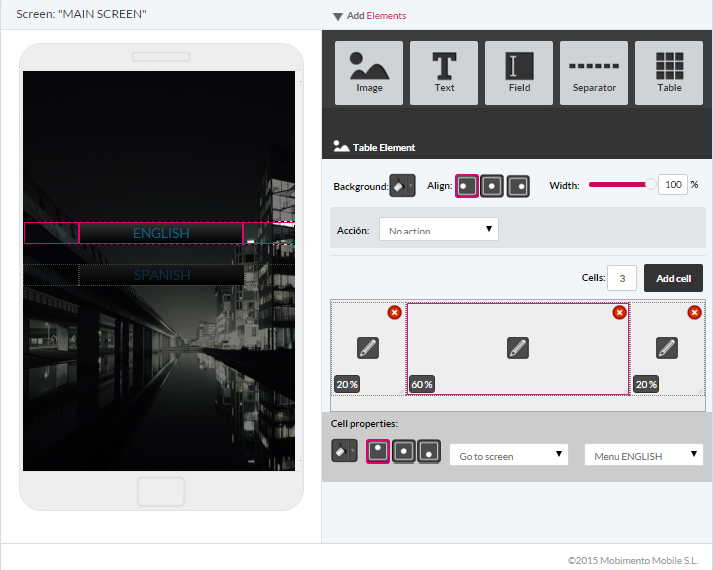This screenshot has width=713, height=570.
Task: Edit the 60% cell with pencil icon
Action: [x=518, y=348]
